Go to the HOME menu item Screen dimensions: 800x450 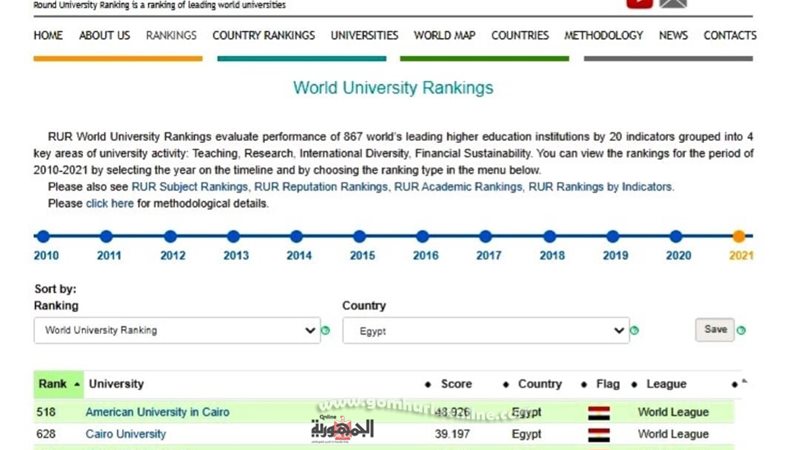click(x=48, y=35)
